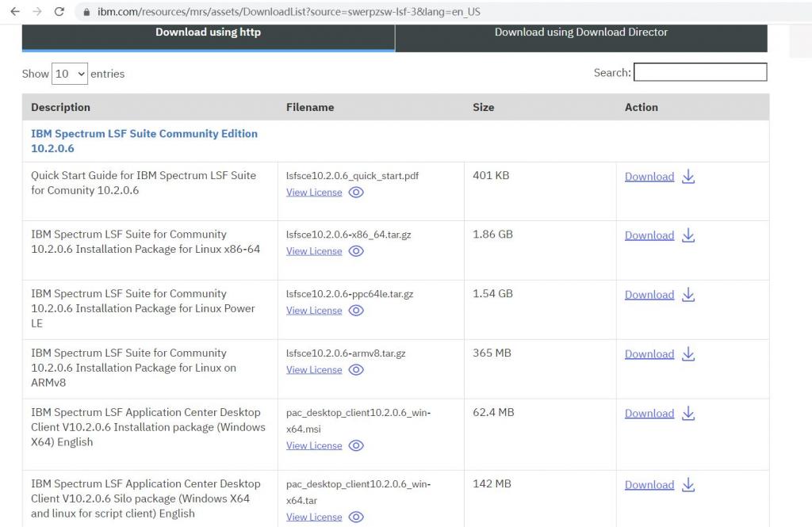
Task: Click eye icon for win-x64.msi license
Action: tap(356, 445)
